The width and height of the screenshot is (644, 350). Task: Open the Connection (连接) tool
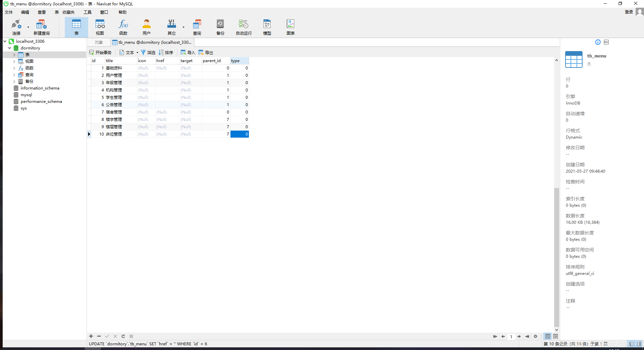pos(16,27)
